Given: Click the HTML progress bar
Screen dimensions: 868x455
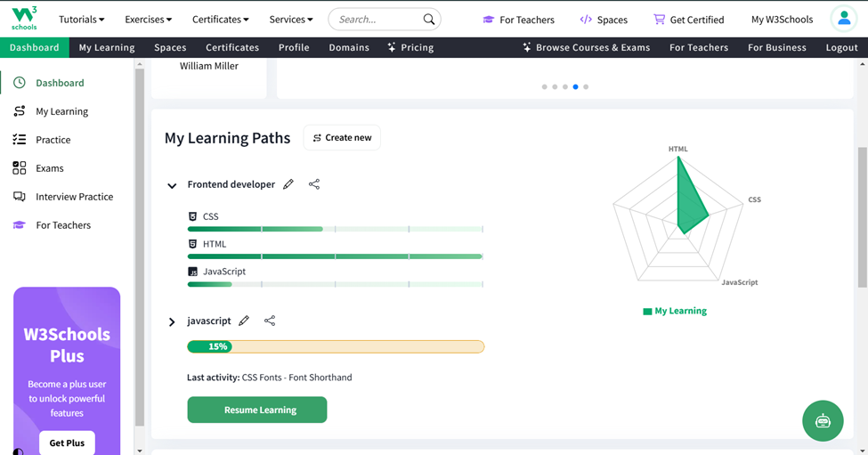Looking at the screenshot, I should tap(335, 256).
